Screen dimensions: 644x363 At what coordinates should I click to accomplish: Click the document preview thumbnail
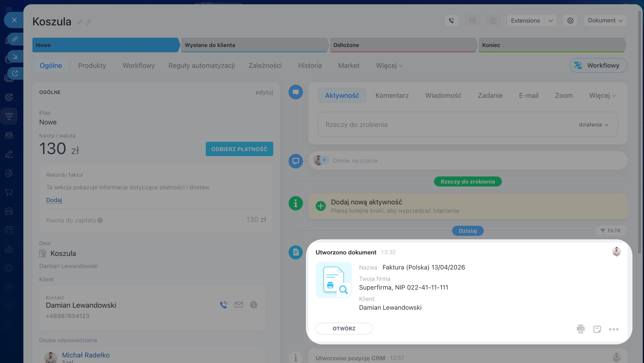click(334, 280)
